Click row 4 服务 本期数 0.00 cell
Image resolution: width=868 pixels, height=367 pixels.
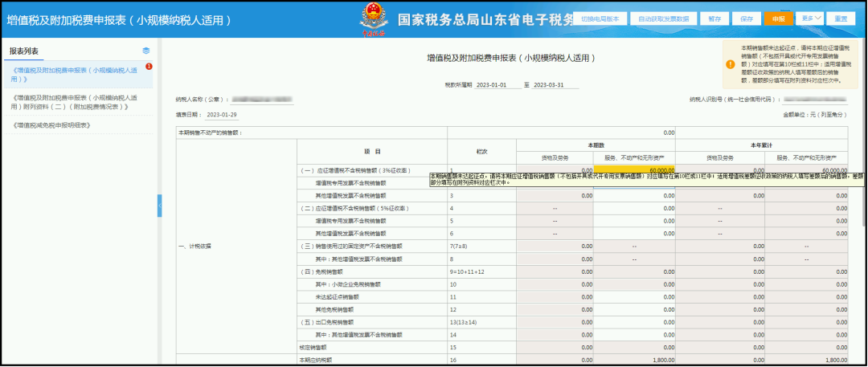pos(634,208)
